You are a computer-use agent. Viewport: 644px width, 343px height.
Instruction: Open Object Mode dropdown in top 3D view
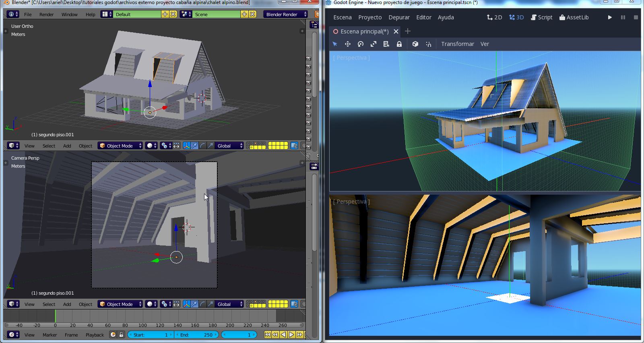click(120, 146)
